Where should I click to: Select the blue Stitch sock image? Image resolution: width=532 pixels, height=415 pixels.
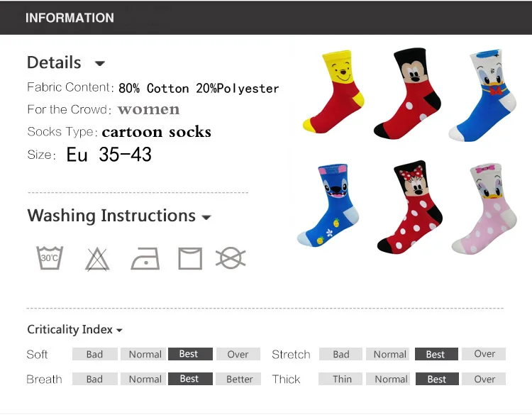coord(328,205)
